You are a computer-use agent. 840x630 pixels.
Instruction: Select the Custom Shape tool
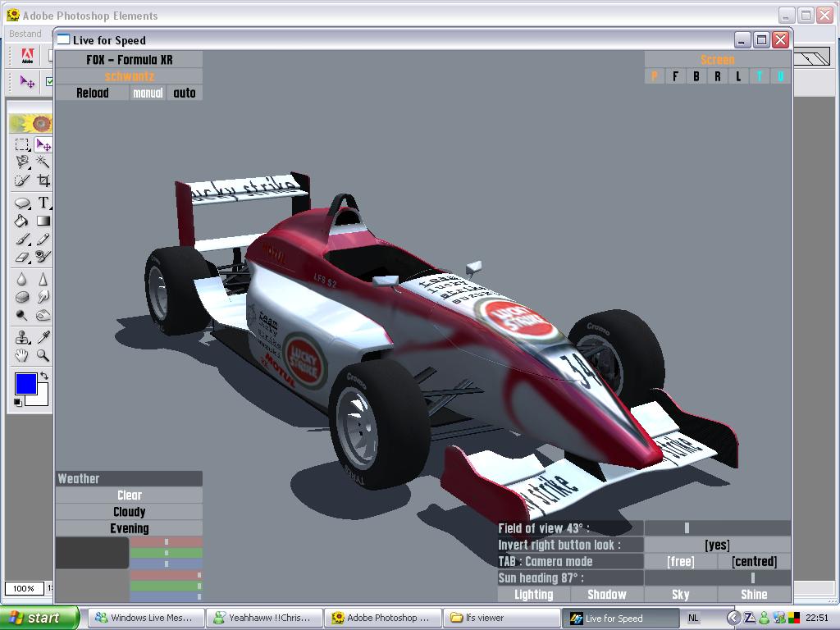point(22,203)
